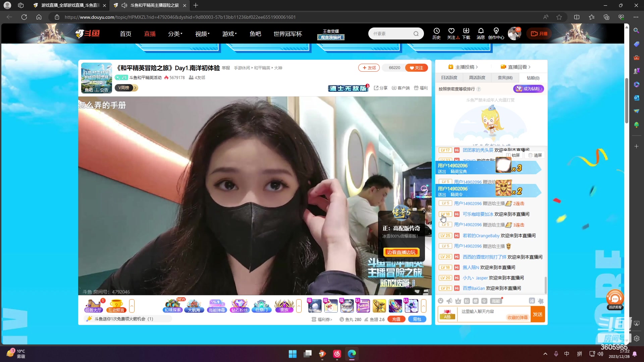Click the 活动客服 support bubble icon
The width and height of the screenshot is (644, 362).
pos(615,299)
